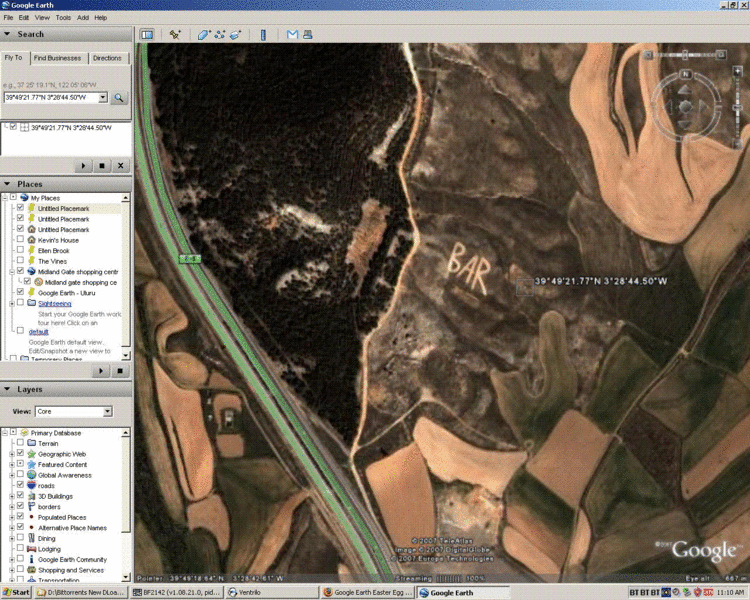Open the Edit menu
Image resolution: width=750 pixels, height=600 pixels.
pos(24,18)
